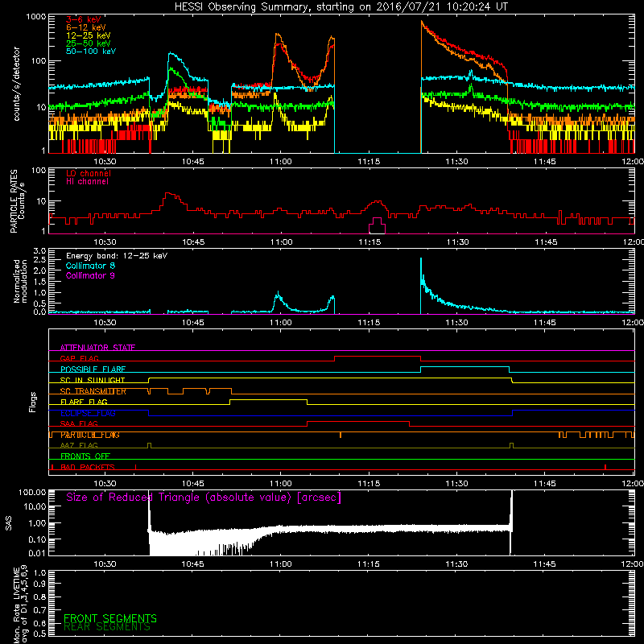Click the raised POSSIBLE FLARE step segment
This screenshot has height=644, width=644.
pos(465,367)
